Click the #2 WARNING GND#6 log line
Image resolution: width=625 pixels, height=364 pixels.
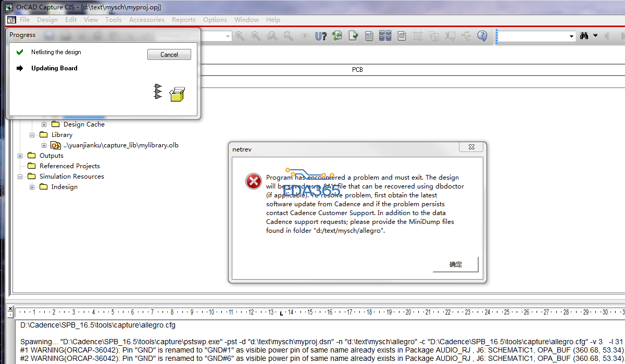tap(322, 358)
